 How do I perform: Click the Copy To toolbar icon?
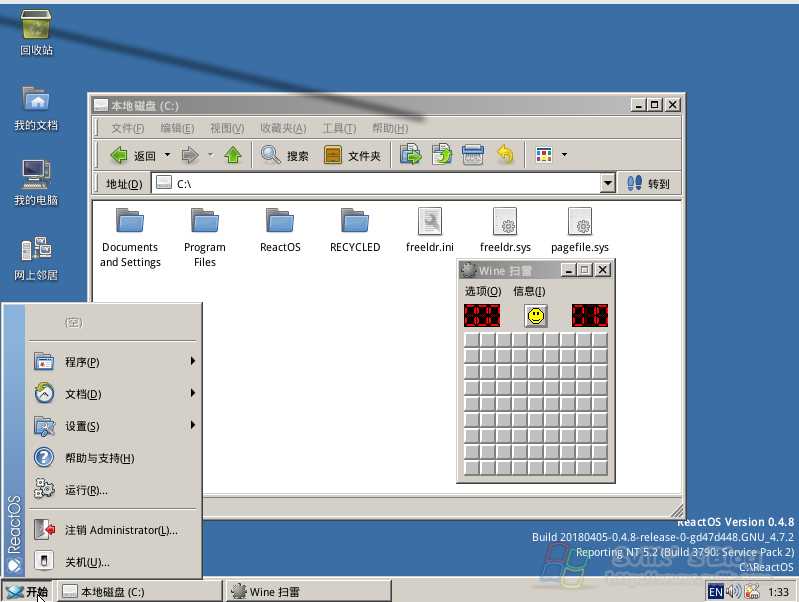(442, 155)
